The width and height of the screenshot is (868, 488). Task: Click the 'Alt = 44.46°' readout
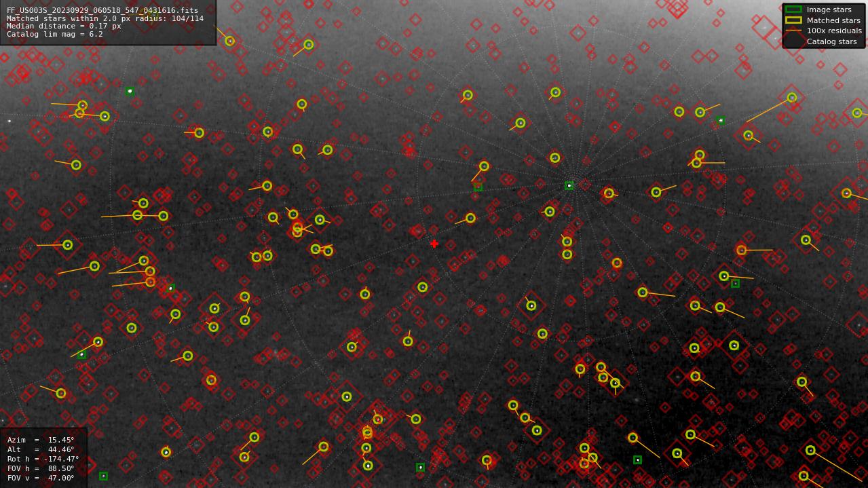click(x=41, y=449)
